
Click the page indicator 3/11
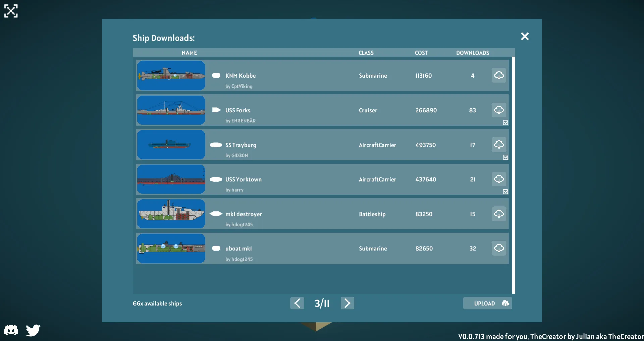pyautogui.click(x=322, y=303)
